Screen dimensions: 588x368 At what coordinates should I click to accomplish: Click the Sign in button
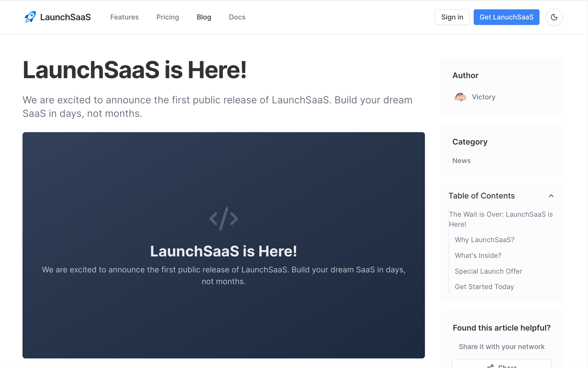(x=452, y=17)
